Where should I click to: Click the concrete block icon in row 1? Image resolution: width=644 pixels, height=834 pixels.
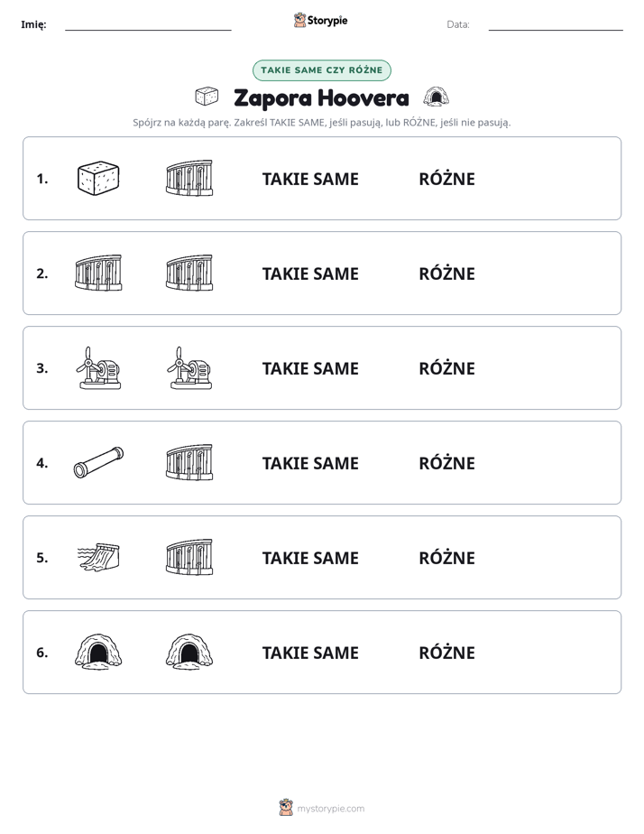(x=98, y=178)
